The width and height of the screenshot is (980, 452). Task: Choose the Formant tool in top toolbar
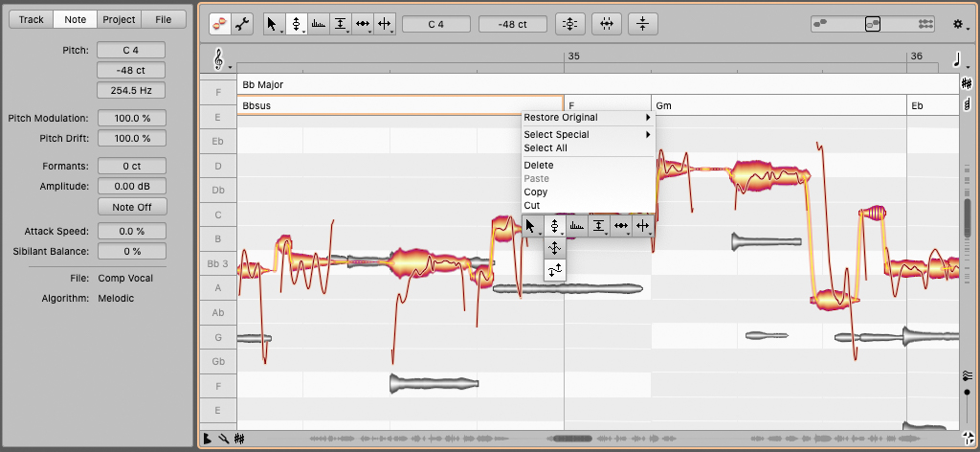(318, 24)
